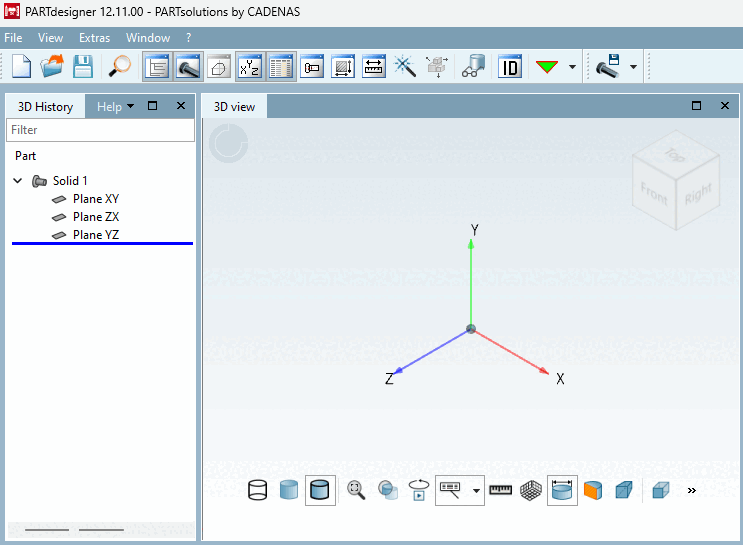Click the orange section cut cylinder icon
Viewport: 743px width, 545px height.
pos(593,490)
